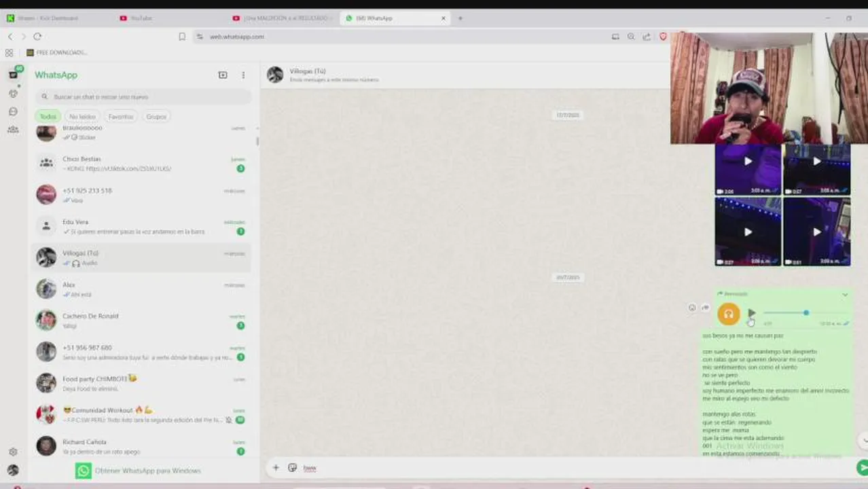868x489 pixels.
Task: Jump to latest messages with down arrow button
Action: [864, 440]
